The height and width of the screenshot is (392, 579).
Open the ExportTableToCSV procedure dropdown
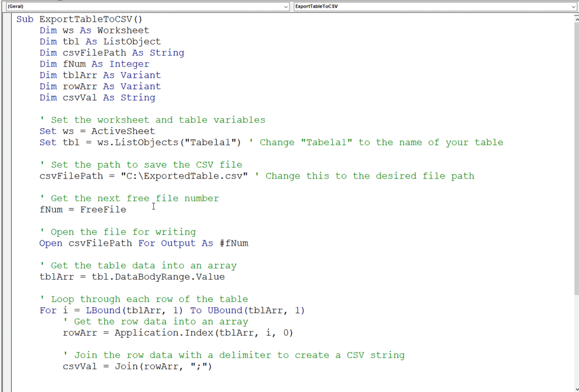coord(435,6)
